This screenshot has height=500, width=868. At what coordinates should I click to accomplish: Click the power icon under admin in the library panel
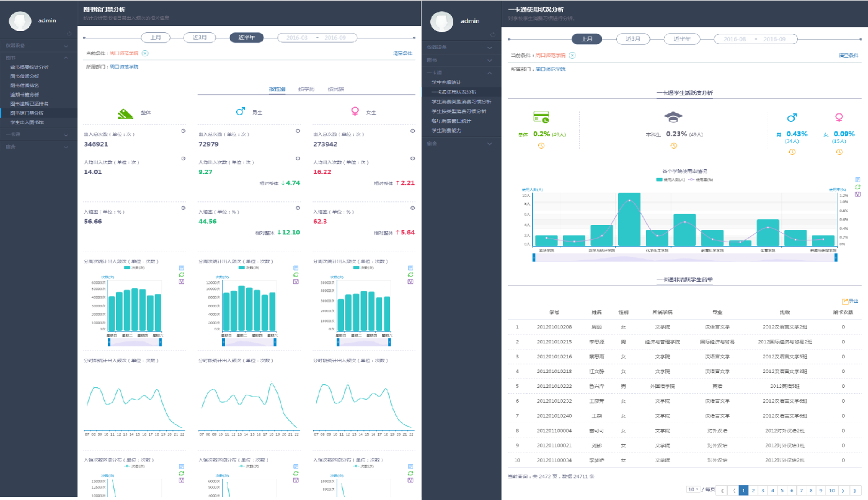[69, 33]
